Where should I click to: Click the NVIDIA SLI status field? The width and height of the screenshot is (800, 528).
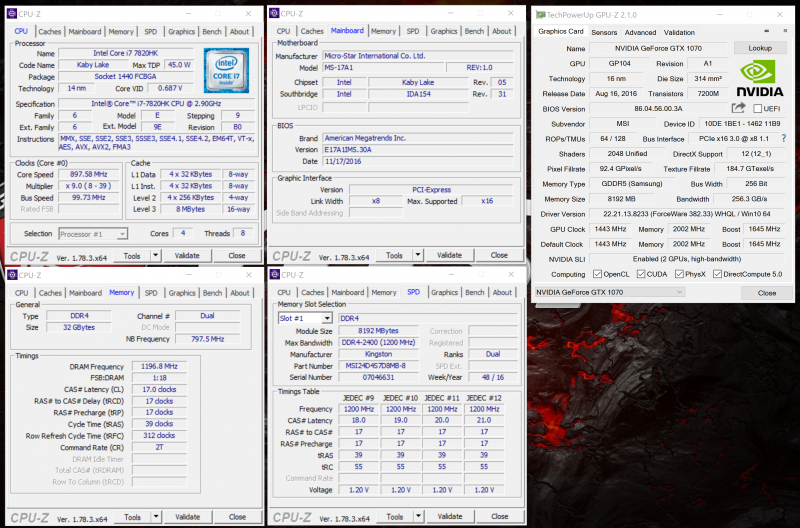point(687,259)
